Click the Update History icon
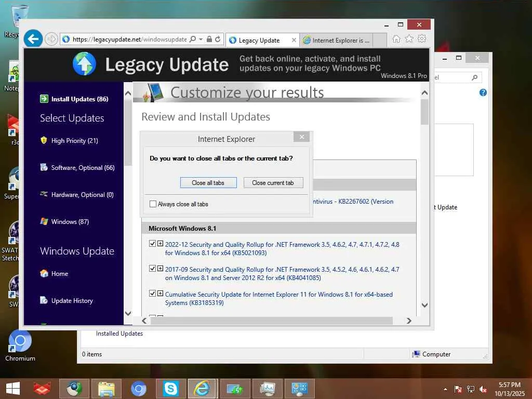This screenshot has height=399, width=532. click(44, 300)
